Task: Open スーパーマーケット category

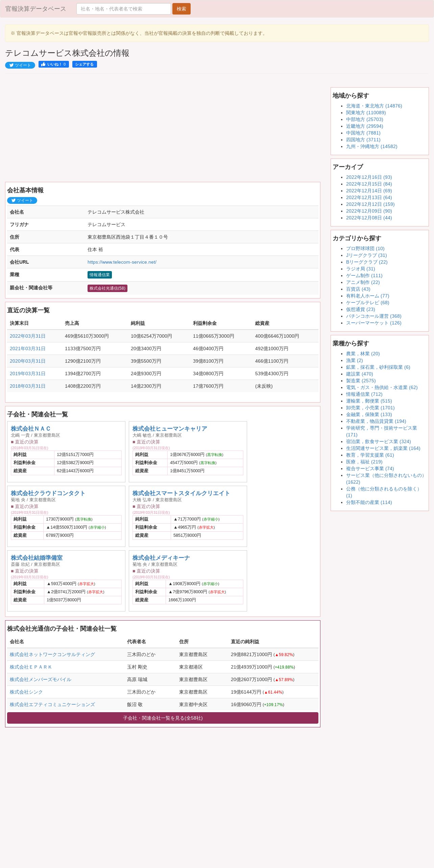Action: [373, 323]
